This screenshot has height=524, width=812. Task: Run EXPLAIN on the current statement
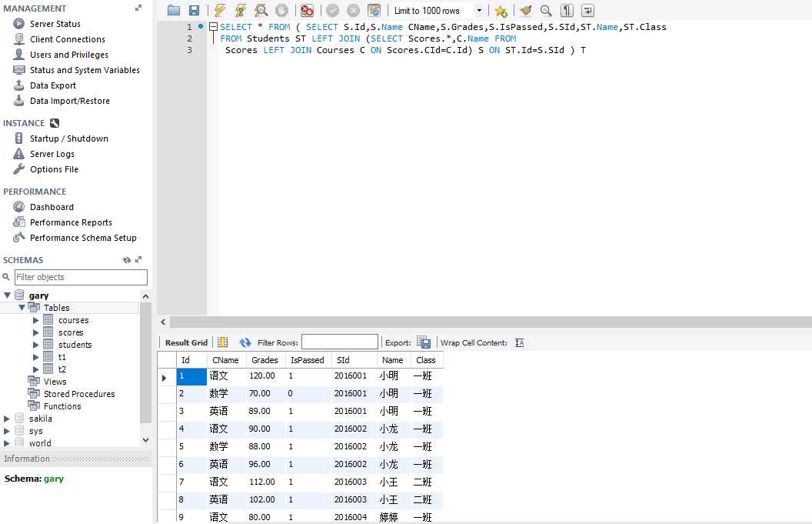261,10
